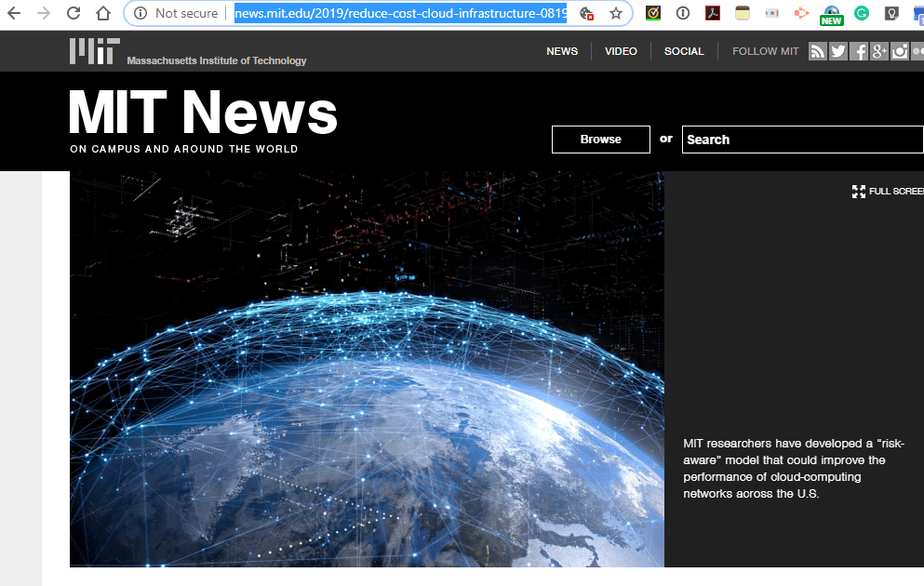Open MIT's Google+ icon

pyautogui.click(x=878, y=50)
